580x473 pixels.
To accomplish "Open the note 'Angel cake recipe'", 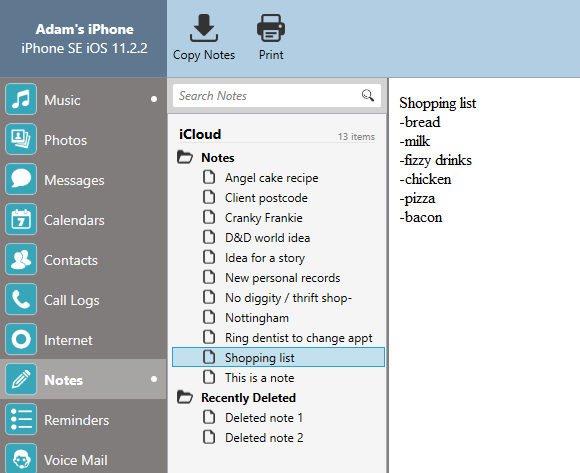I will 272,178.
